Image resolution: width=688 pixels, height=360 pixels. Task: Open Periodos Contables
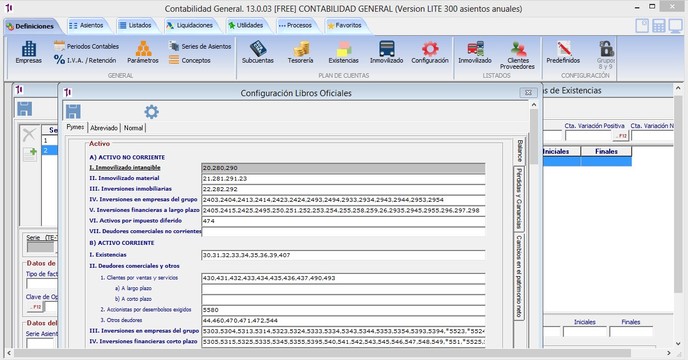(x=86, y=46)
